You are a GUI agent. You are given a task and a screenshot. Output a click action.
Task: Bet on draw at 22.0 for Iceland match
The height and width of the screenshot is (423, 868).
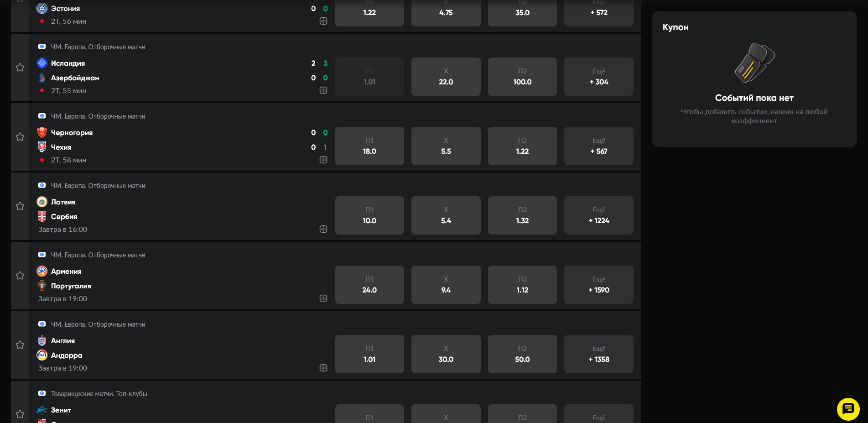coord(446,77)
